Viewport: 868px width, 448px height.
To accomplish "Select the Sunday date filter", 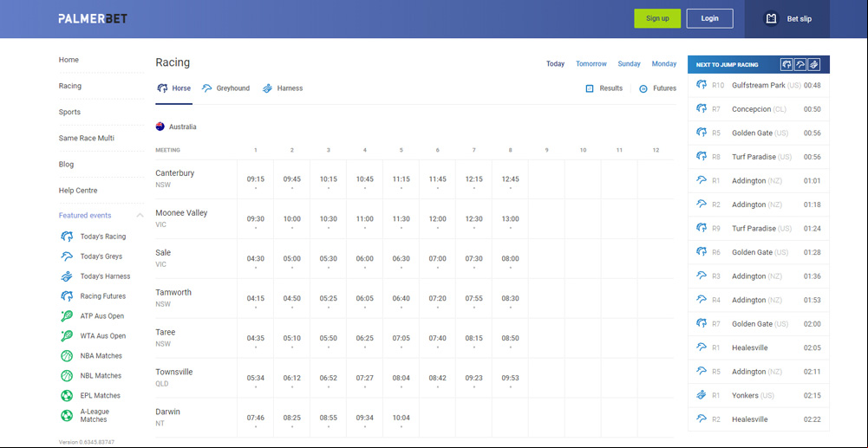I will point(629,63).
